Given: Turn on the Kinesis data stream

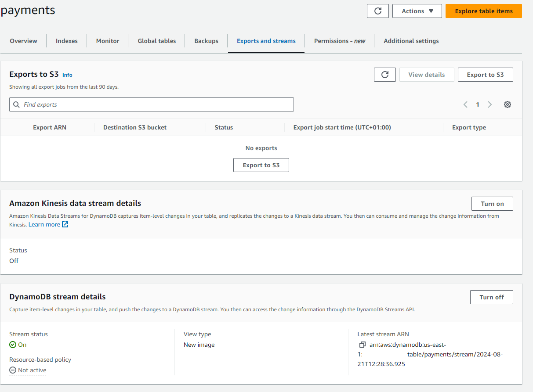Looking at the screenshot, I should [492, 204].
